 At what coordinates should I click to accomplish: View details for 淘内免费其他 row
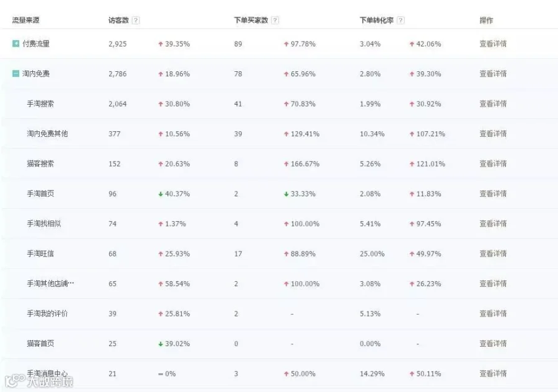[493, 134]
